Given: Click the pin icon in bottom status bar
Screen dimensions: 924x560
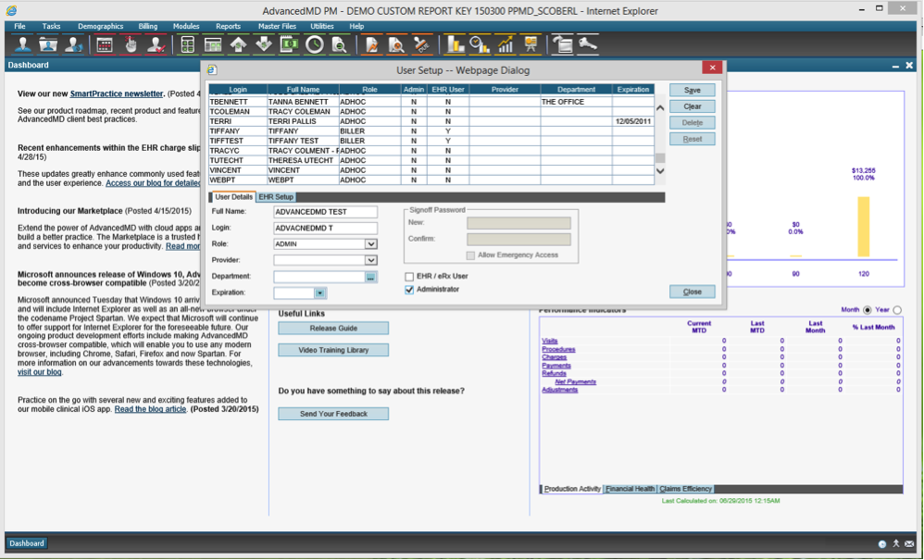Looking at the screenshot, I should [895, 544].
